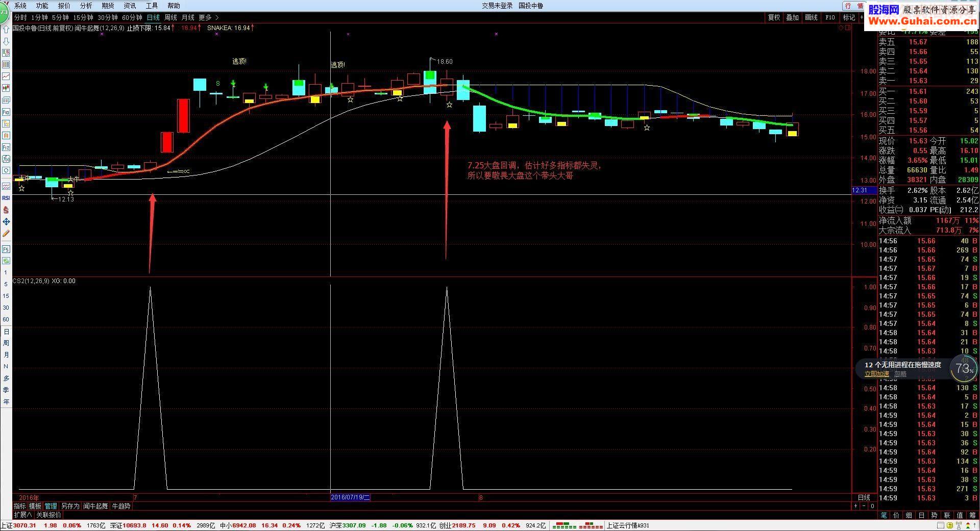Switch to 60分钟 period tab
The image size is (980, 531).
tap(132, 17)
